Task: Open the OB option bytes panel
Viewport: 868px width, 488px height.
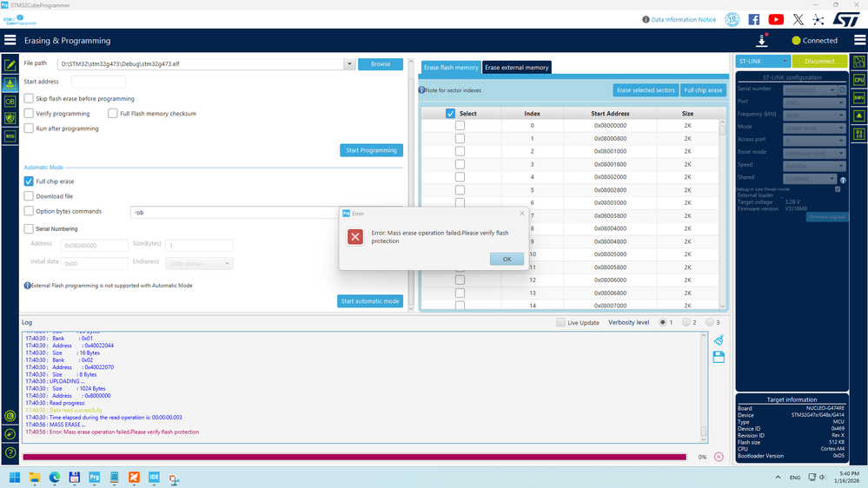Action: pyautogui.click(x=10, y=102)
